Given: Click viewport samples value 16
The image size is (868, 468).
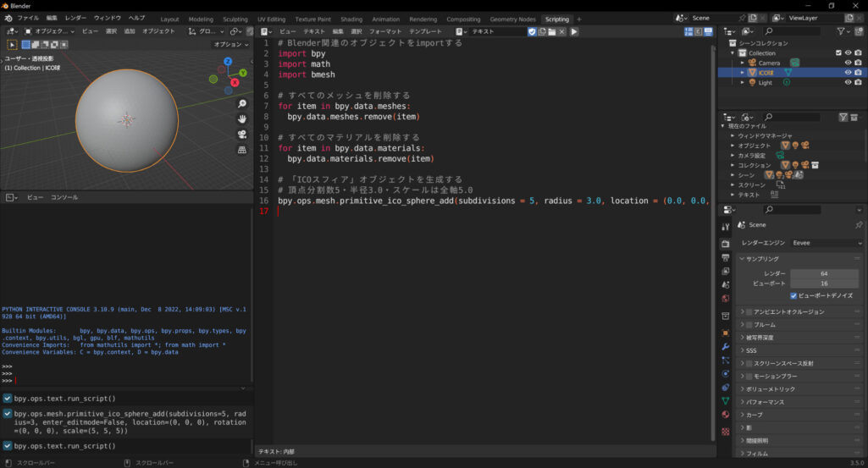Looking at the screenshot, I should tap(824, 284).
